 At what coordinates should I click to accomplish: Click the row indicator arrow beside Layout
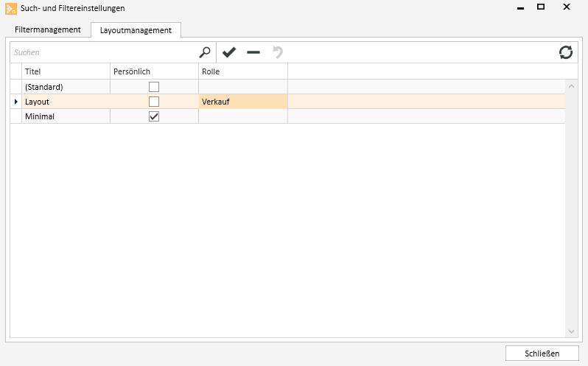coord(16,102)
